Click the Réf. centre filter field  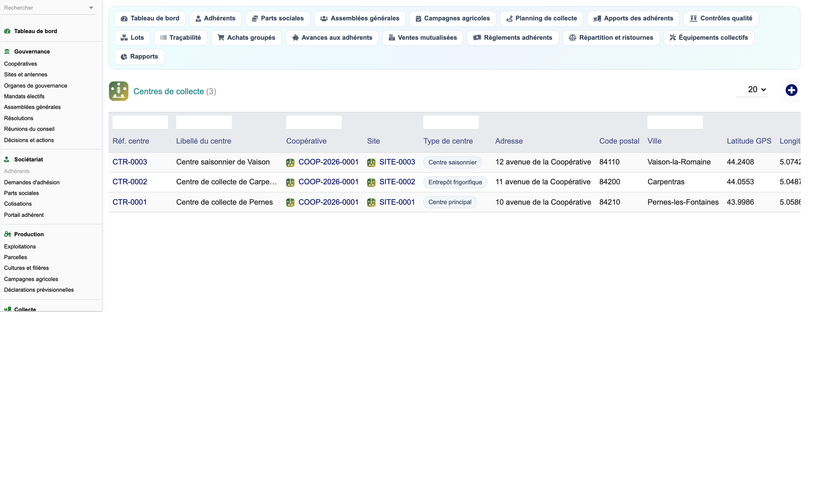pos(140,122)
